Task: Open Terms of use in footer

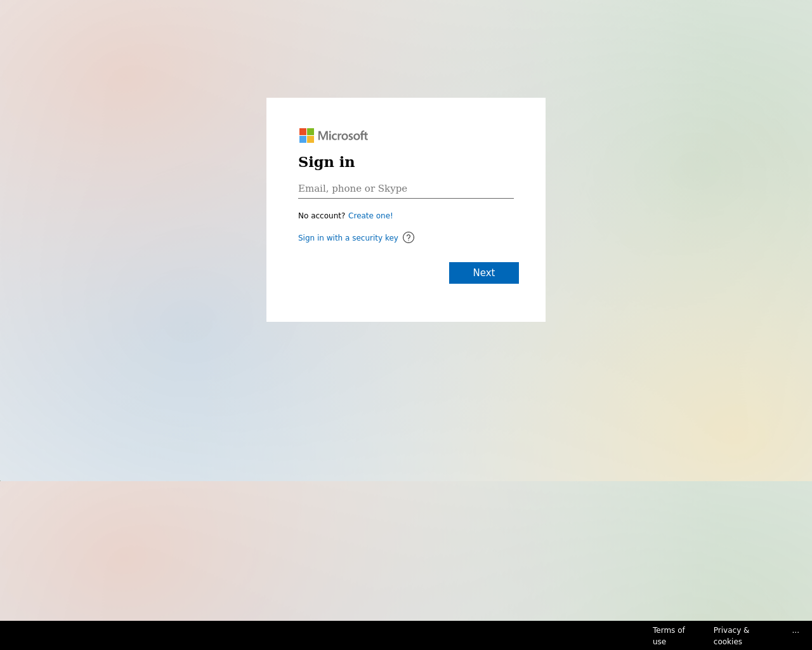Action: [x=669, y=635]
